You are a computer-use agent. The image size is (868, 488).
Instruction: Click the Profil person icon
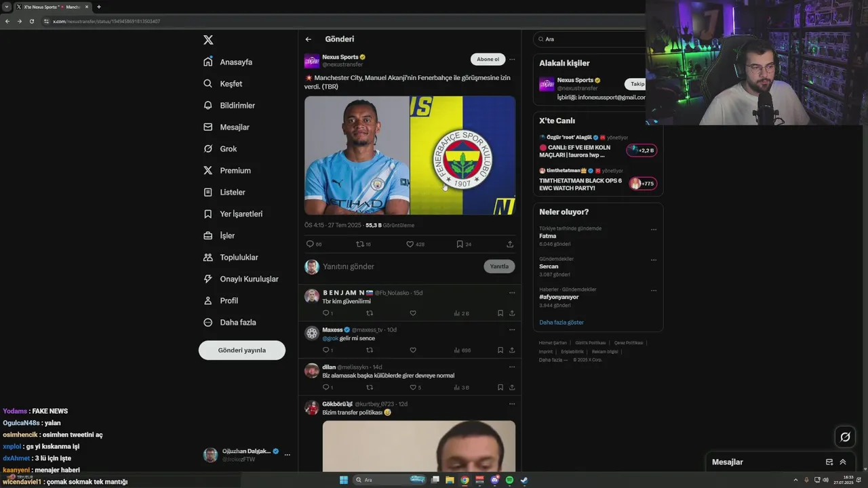[208, 300]
